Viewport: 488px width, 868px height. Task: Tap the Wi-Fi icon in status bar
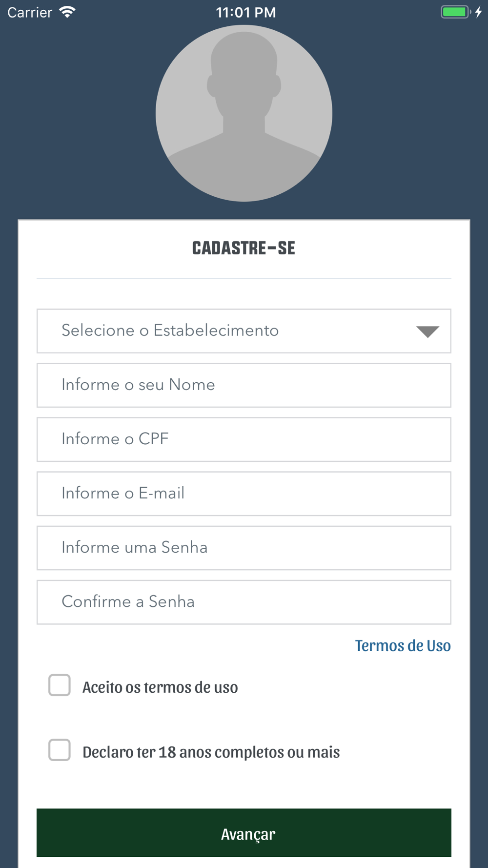[67, 12]
